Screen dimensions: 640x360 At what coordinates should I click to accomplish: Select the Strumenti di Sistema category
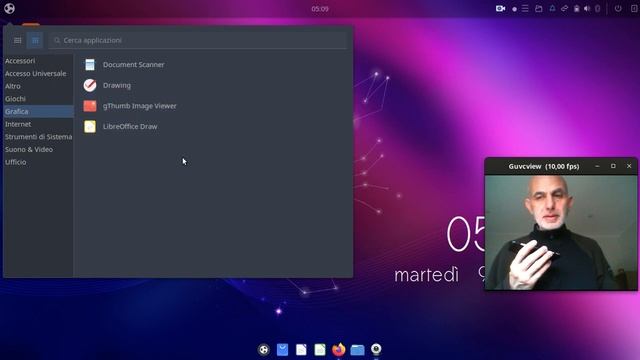38,137
